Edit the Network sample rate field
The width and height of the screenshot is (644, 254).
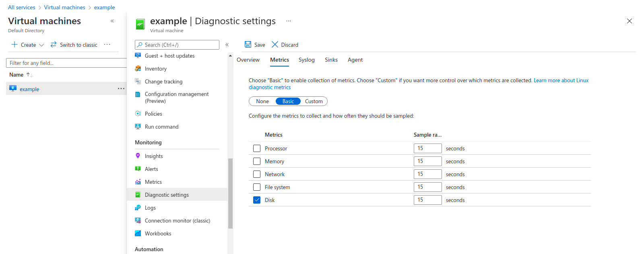tap(427, 174)
